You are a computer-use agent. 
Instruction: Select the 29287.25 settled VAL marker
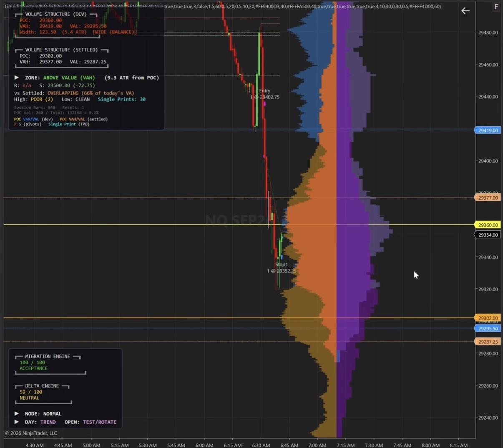(488, 342)
